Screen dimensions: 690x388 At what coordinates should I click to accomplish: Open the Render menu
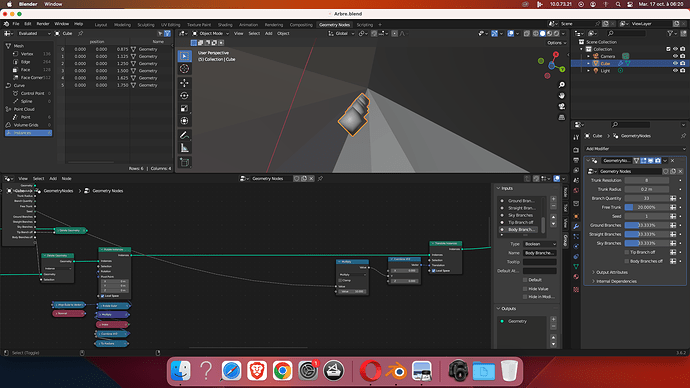tap(43, 24)
